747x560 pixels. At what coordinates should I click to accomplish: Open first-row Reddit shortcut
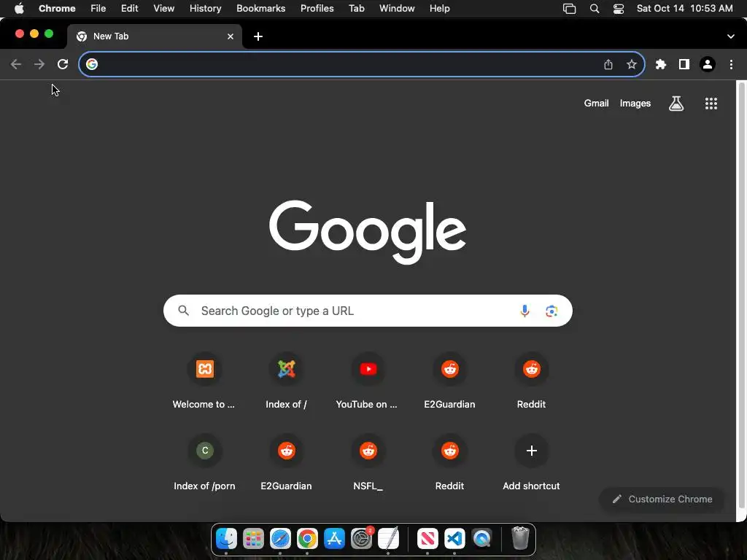(532, 382)
